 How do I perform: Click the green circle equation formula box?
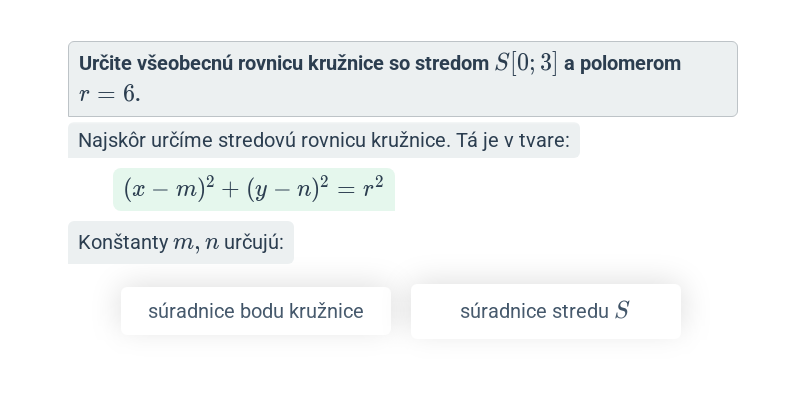pos(254,189)
